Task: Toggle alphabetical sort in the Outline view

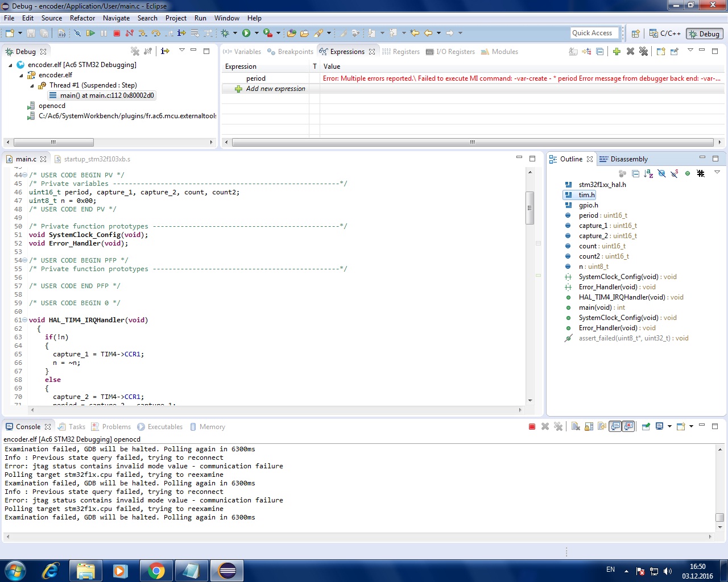Action: (648, 173)
